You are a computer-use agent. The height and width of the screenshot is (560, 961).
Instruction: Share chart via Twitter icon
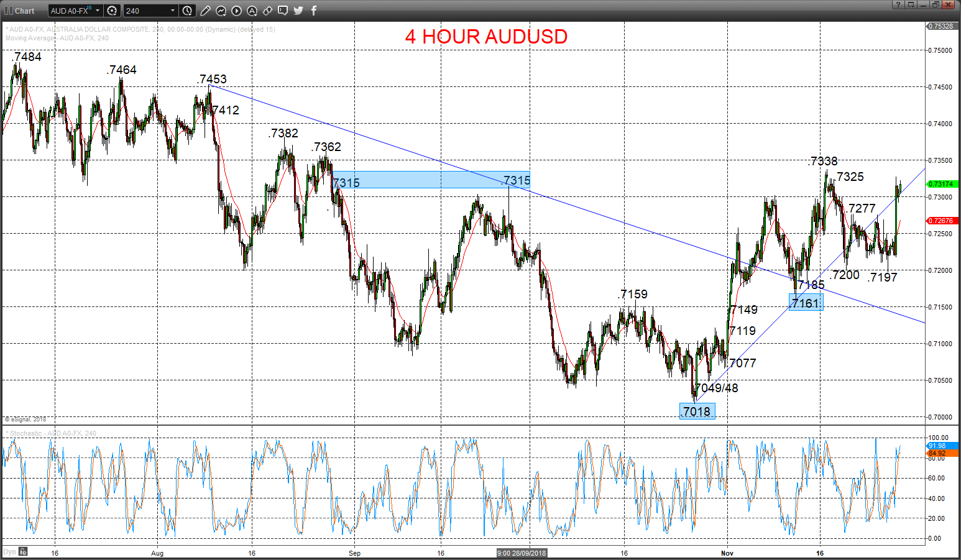(x=298, y=11)
